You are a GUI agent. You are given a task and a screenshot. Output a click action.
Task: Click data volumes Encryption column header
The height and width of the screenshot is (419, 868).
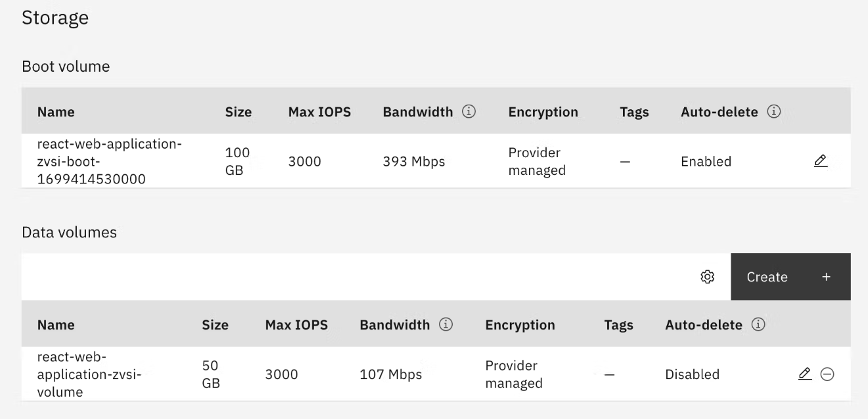tap(520, 325)
